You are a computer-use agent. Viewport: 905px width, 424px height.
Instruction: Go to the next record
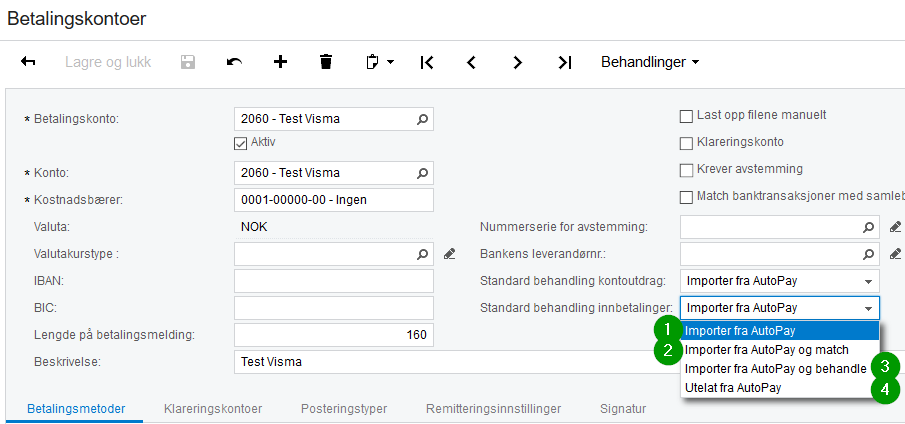point(518,62)
